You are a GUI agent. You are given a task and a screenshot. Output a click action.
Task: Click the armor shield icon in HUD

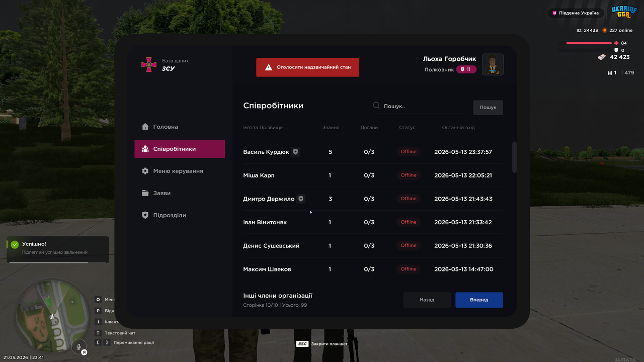pyautogui.click(x=616, y=50)
